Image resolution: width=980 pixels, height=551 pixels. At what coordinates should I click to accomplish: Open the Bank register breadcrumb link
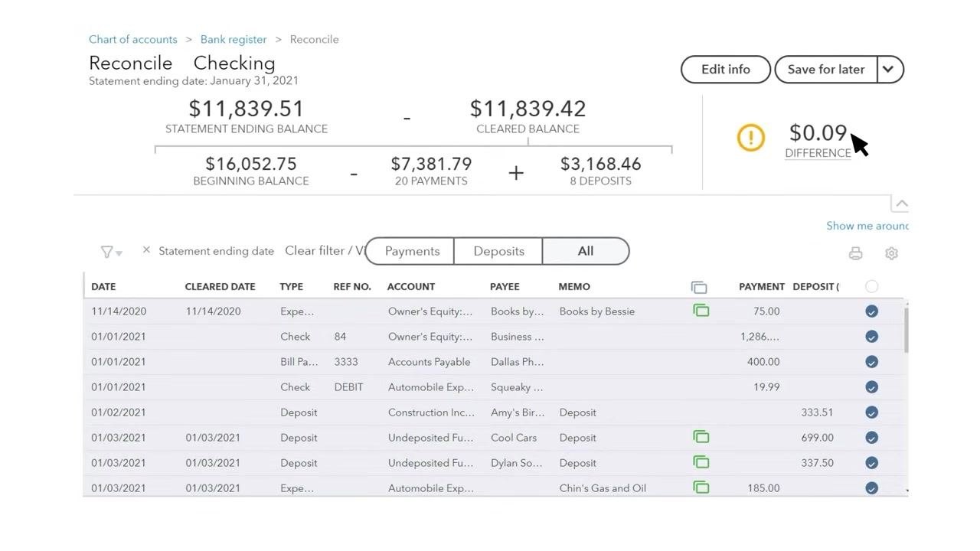pyautogui.click(x=234, y=39)
